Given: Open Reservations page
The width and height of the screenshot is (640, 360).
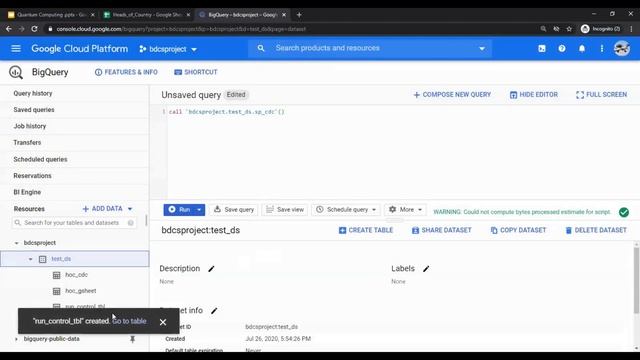Looking at the screenshot, I should 32,176.
